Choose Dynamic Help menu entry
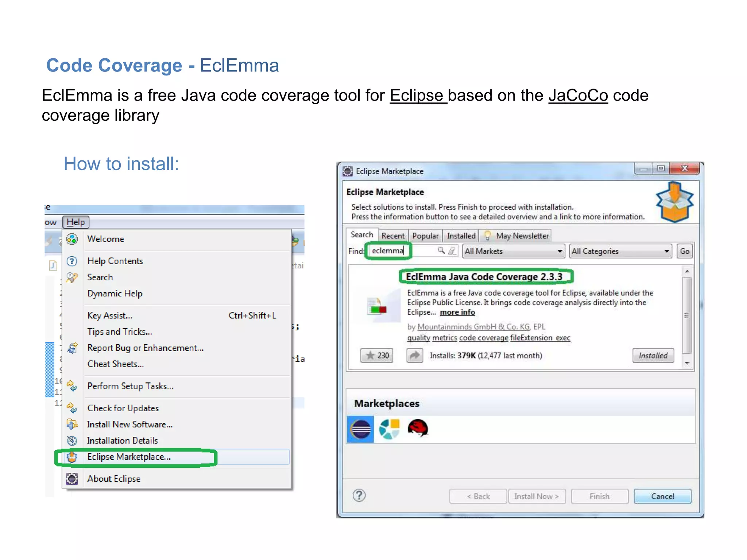Viewport: 747px width, 560px height. click(x=177, y=293)
